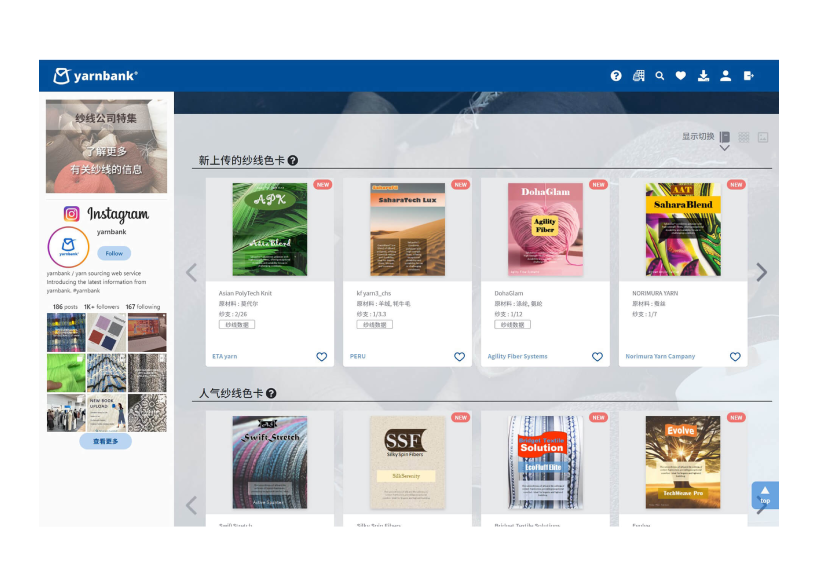Click the Instagram logo icon
Image resolution: width=818 pixels, height=586 pixels.
tap(71, 214)
